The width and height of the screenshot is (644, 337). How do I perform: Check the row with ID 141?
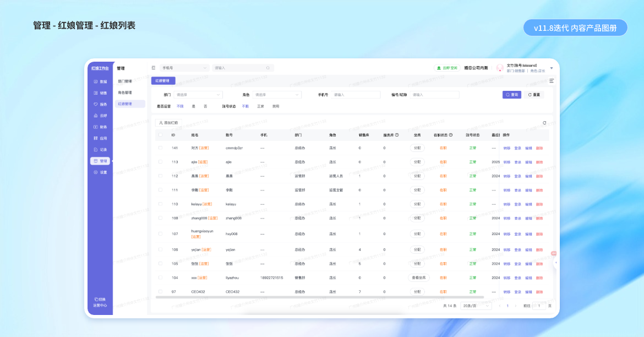pos(160,148)
